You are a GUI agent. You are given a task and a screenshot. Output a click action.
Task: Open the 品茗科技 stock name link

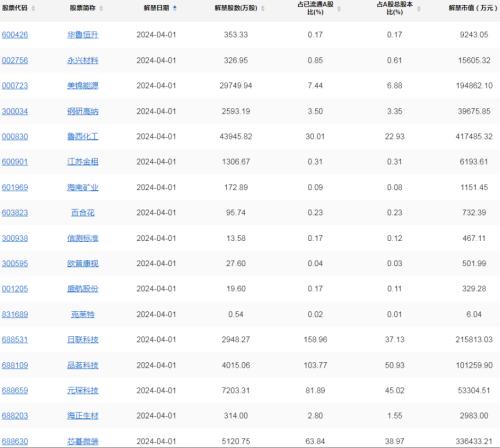[x=83, y=365]
